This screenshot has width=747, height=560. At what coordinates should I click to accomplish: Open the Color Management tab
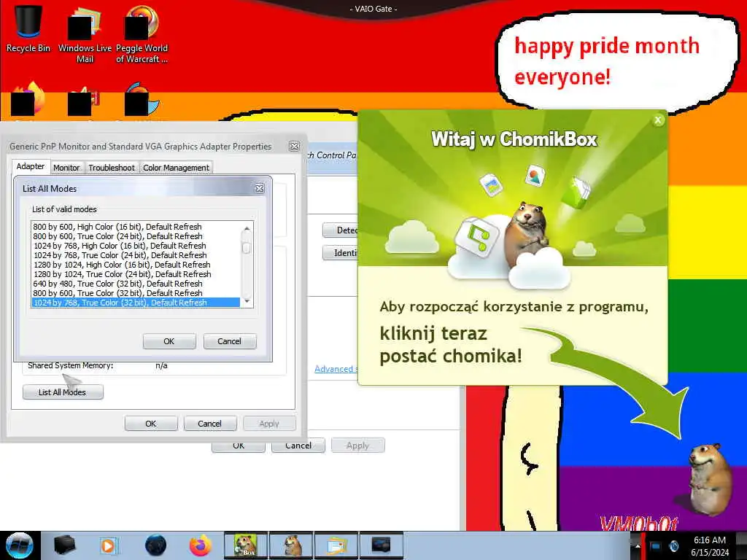click(x=177, y=168)
